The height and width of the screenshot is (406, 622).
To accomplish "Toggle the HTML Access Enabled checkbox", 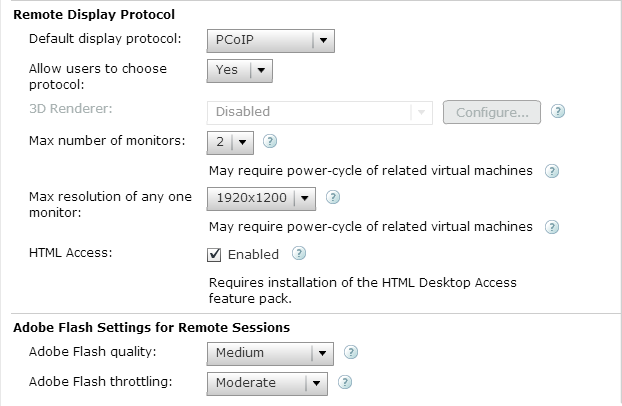I will (214, 255).
